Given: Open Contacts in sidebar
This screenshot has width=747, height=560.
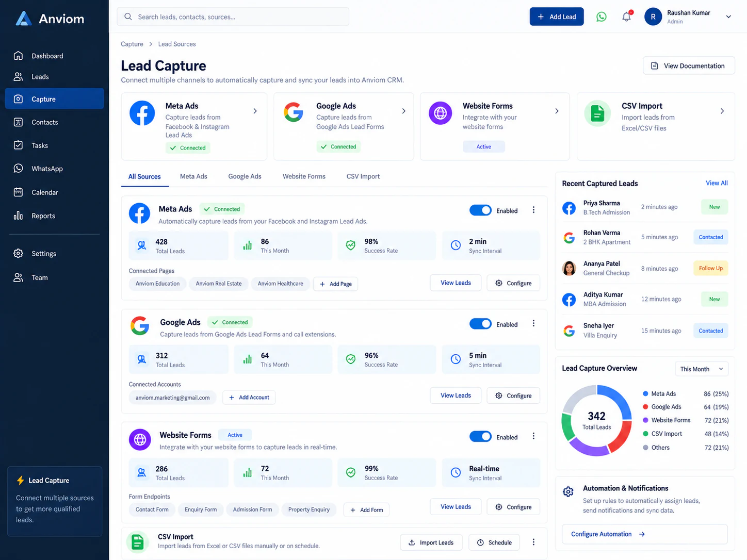Looking at the screenshot, I should click(54, 122).
